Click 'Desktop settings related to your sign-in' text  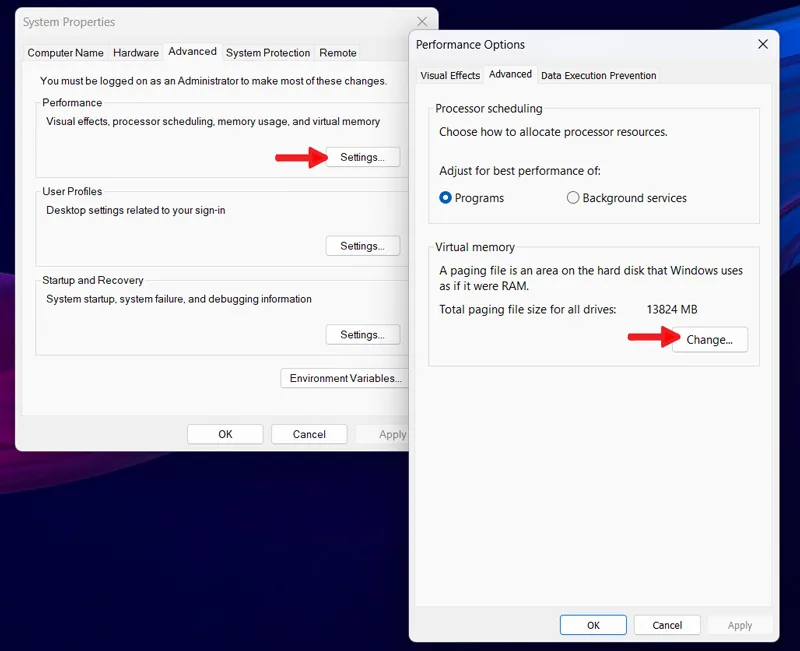pyautogui.click(x=136, y=210)
